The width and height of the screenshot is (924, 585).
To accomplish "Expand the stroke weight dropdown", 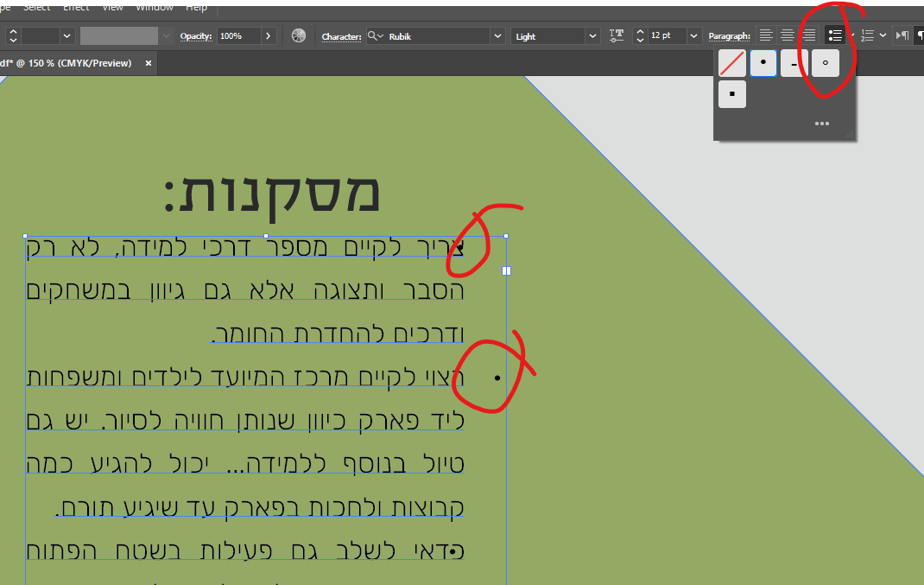I will (x=66, y=36).
